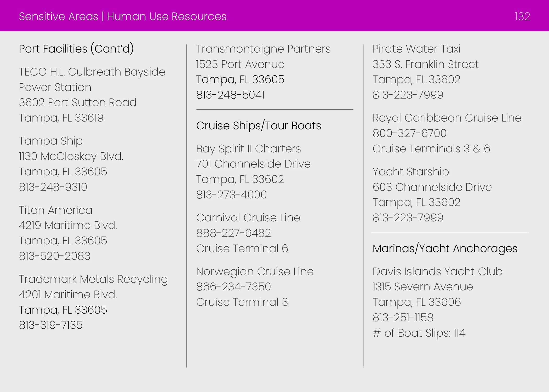Click the Yacht Starship entry name
Image resolution: width=549 pixels, height=392 pixels.
click(411, 172)
